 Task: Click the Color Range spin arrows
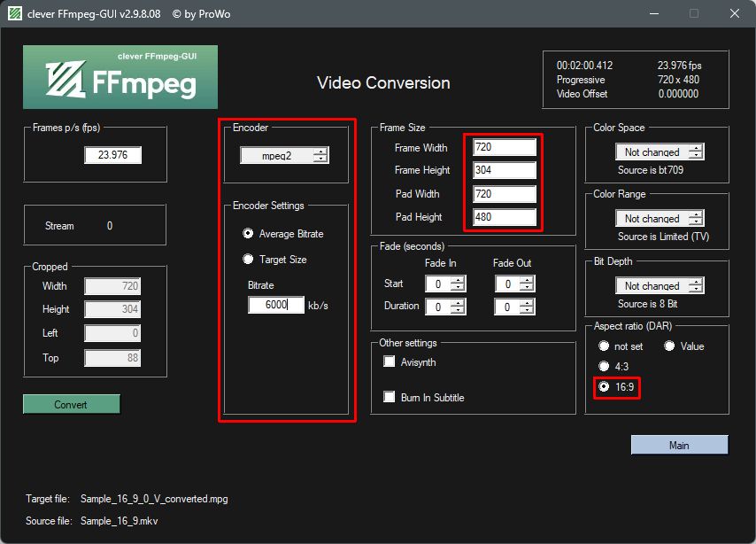tap(696, 219)
